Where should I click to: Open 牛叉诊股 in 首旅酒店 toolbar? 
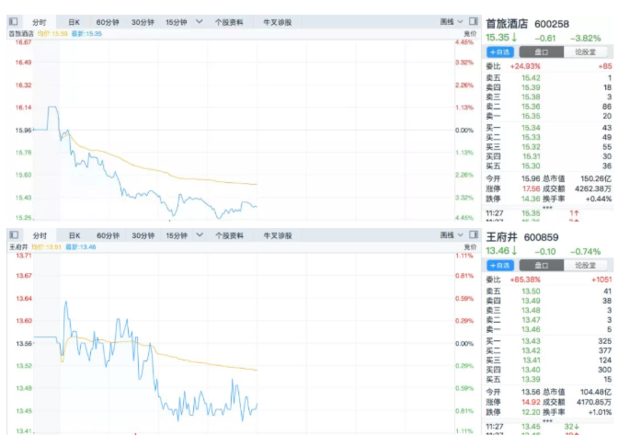tap(277, 22)
